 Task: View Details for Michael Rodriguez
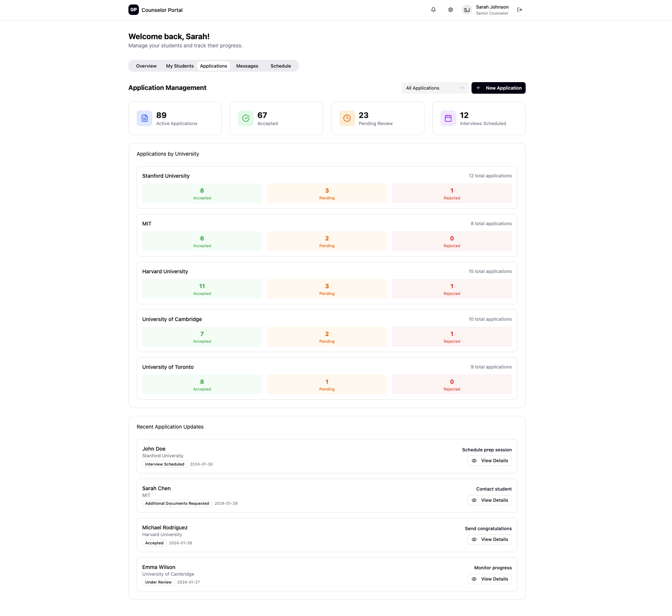[x=489, y=539]
